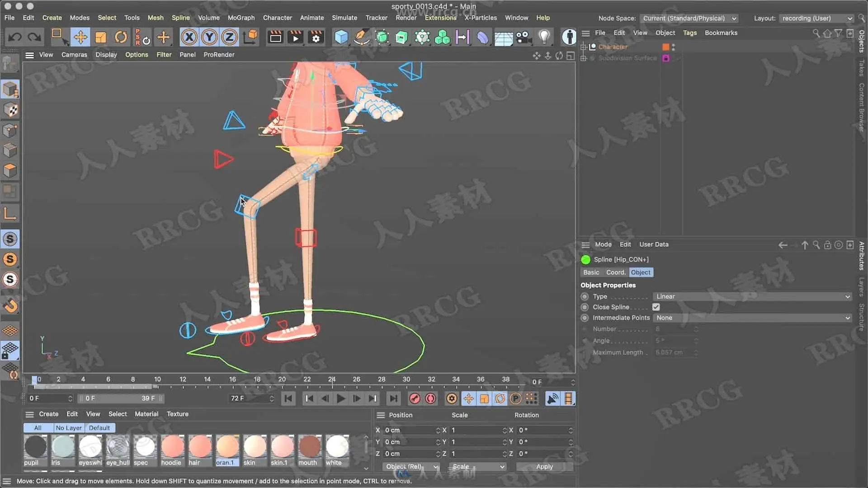The width and height of the screenshot is (868, 488).
Task: Add a Light object
Action: (544, 37)
